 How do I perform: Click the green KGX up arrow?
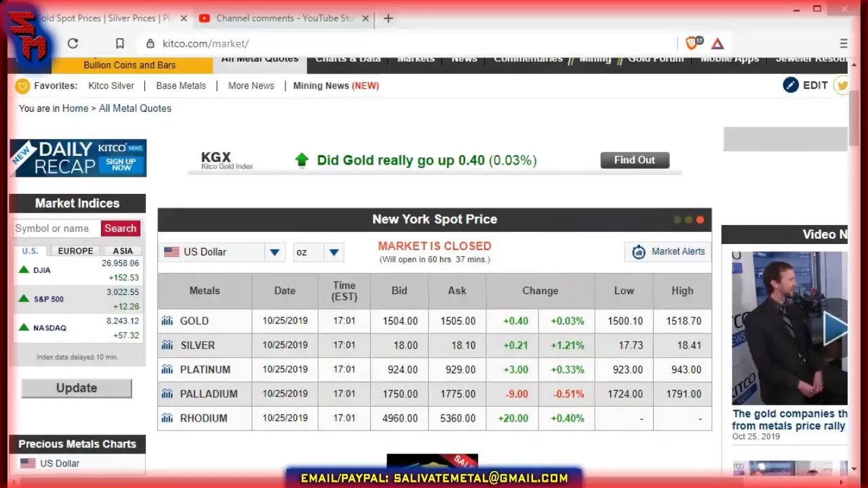click(302, 161)
